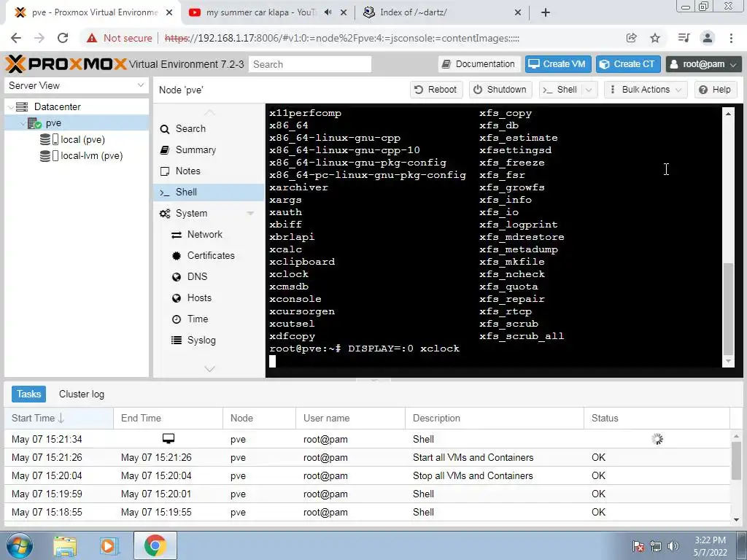The image size is (747, 560).
Task: Select Datacenter in the tree
Action: pos(57,107)
